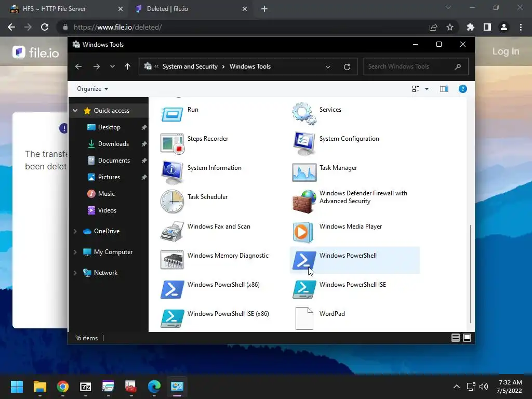Open Chrome extensions puzzle icon

pyautogui.click(x=470, y=27)
